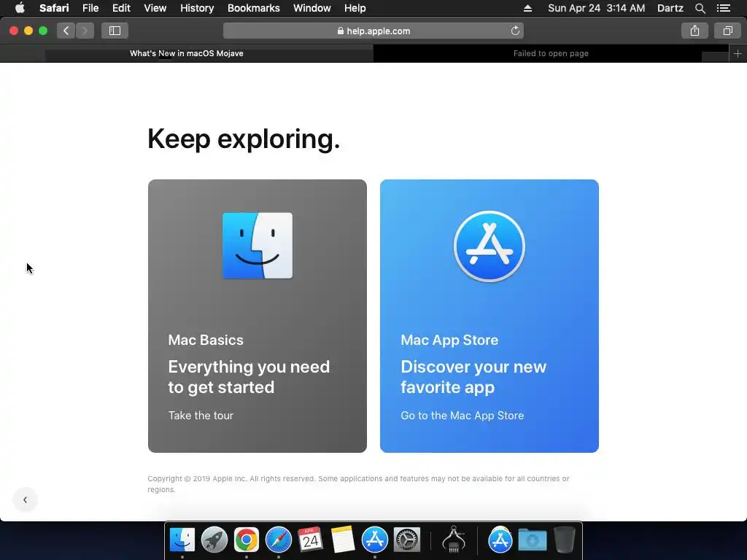
Task: Open the Safari application menu
Action: click(54, 8)
